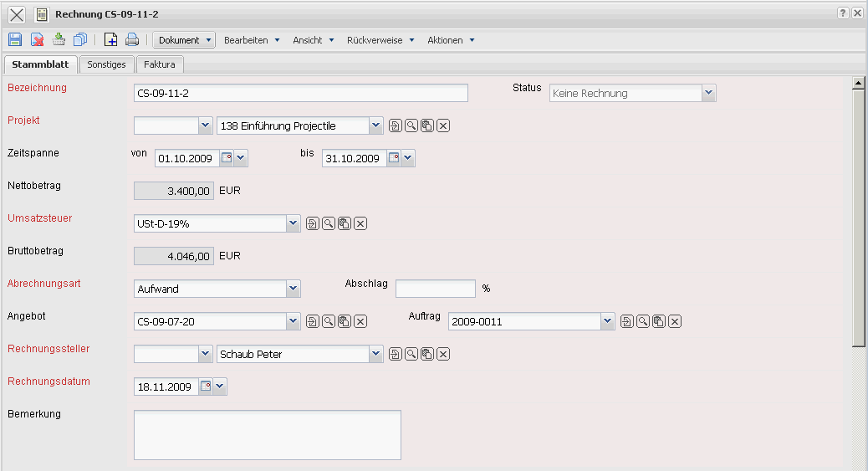Clear the Auftrag selection with X icon
Screen dimensions: 868x471
(675, 321)
